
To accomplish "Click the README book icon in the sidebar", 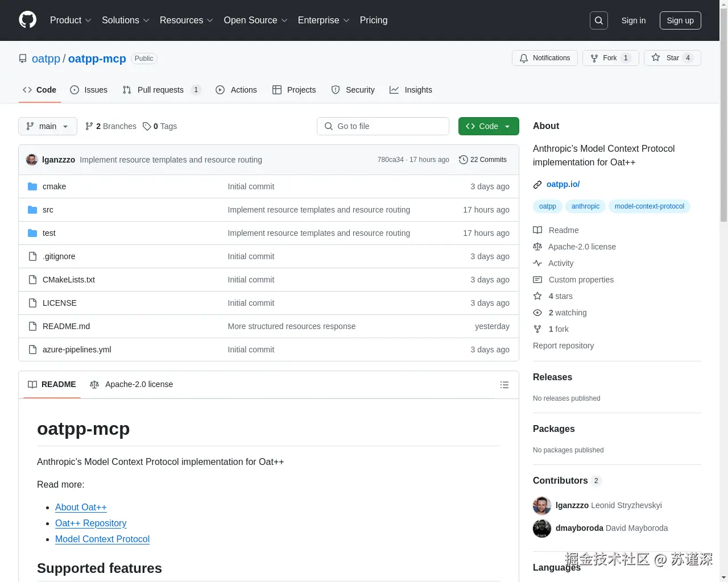I will pos(537,230).
